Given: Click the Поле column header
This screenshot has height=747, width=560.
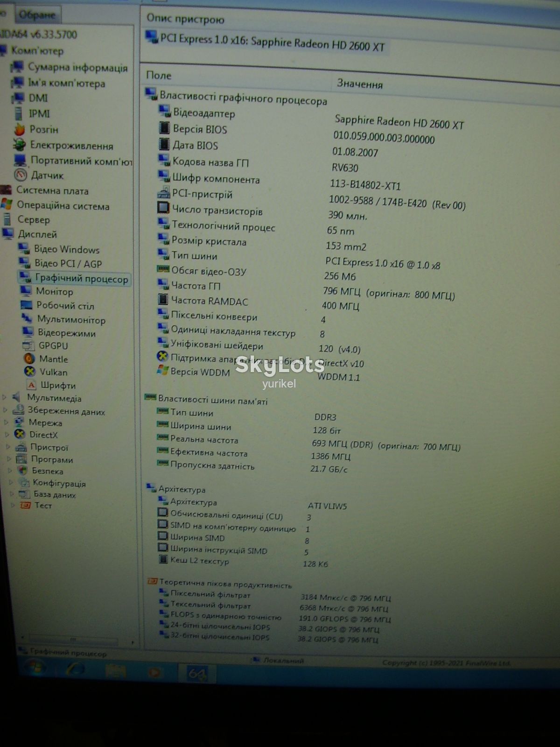Looking at the screenshot, I should point(159,75).
